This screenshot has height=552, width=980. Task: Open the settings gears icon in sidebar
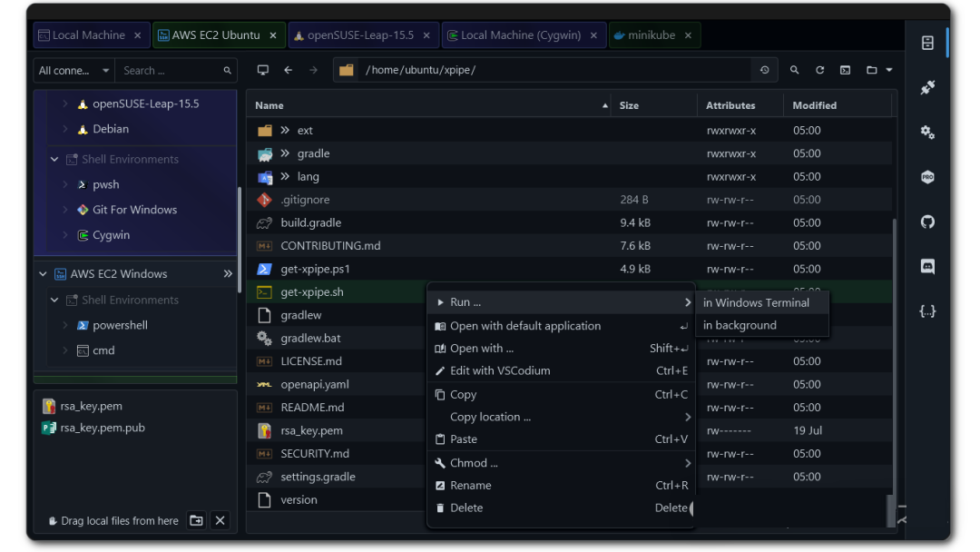(927, 133)
